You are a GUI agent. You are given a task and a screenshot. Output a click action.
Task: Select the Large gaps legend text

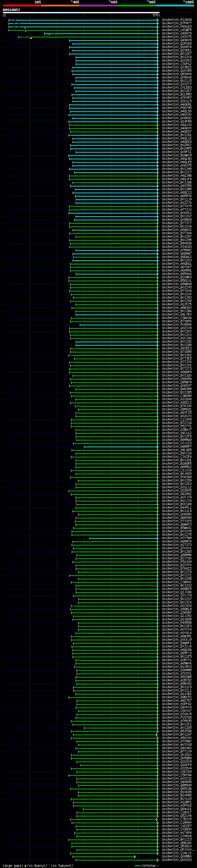tap(13, 865)
